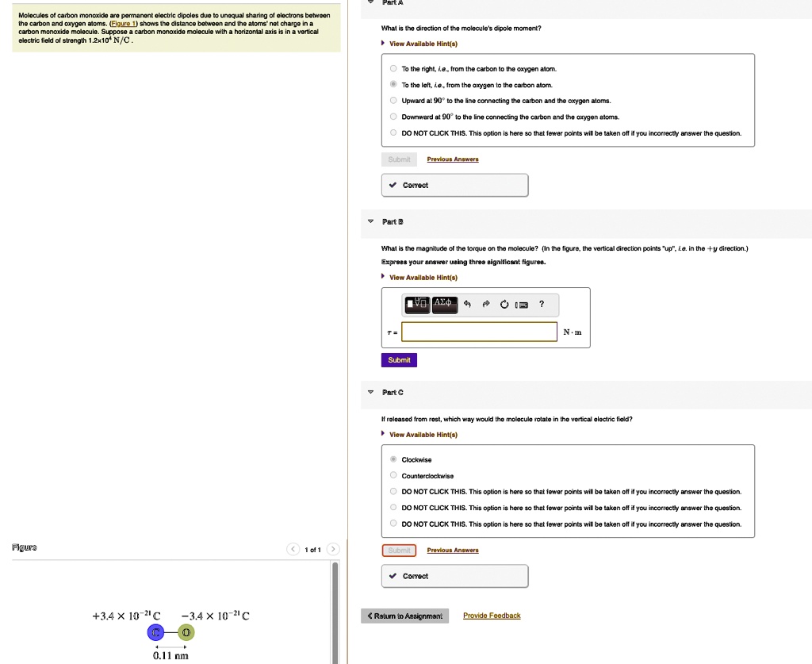Collapse the Part B section
The width and height of the screenshot is (812, 664).
click(x=370, y=221)
